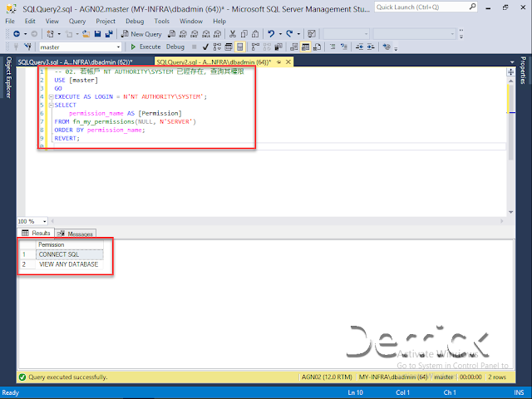
Task: Open the New Project dropdown arrow
Action: tap(59, 34)
